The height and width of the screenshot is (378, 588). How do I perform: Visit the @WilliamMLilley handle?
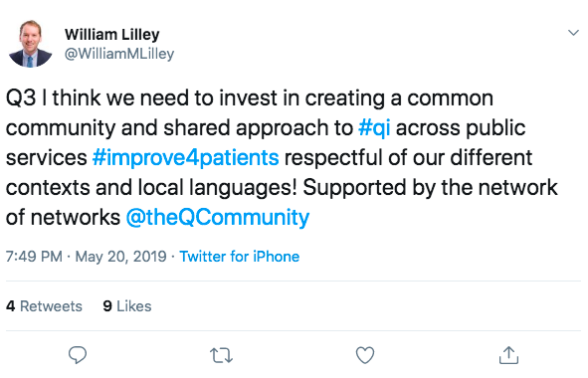pyautogui.click(x=119, y=54)
